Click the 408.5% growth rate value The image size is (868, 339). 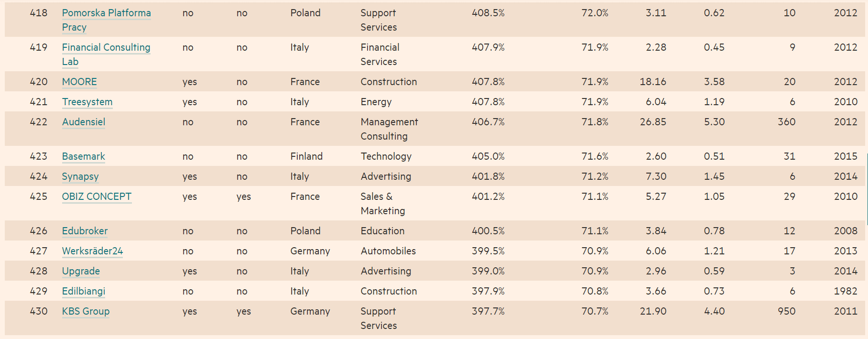(x=488, y=13)
